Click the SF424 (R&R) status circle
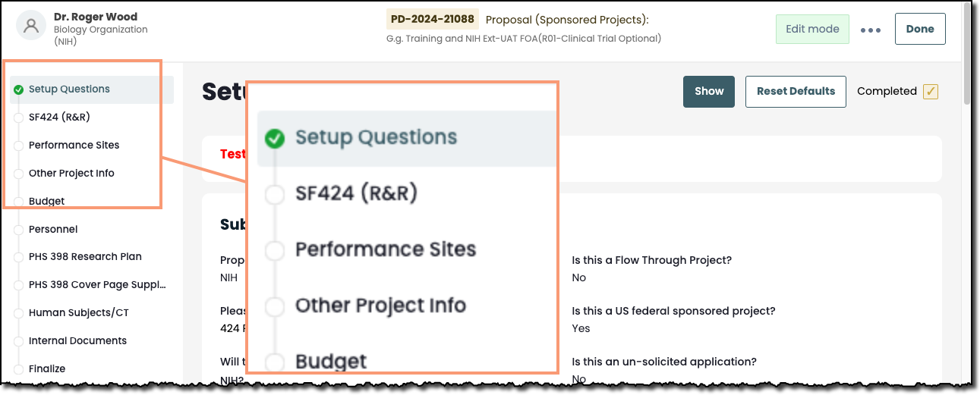 (x=18, y=118)
